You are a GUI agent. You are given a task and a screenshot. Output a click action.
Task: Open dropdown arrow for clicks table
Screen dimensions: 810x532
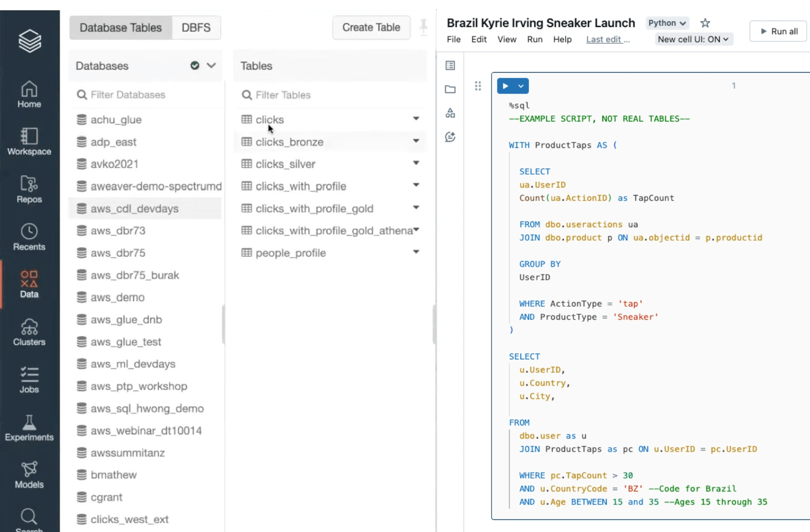click(416, 119)
